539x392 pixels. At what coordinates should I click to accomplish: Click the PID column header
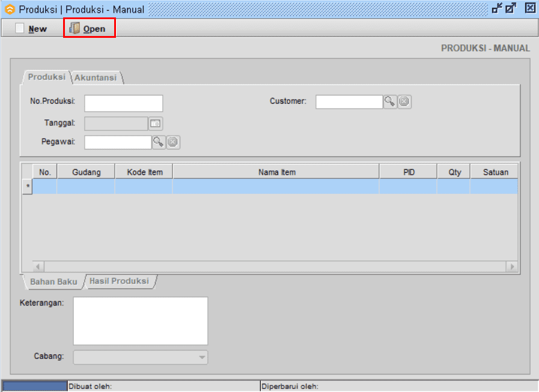pos(409,172)
